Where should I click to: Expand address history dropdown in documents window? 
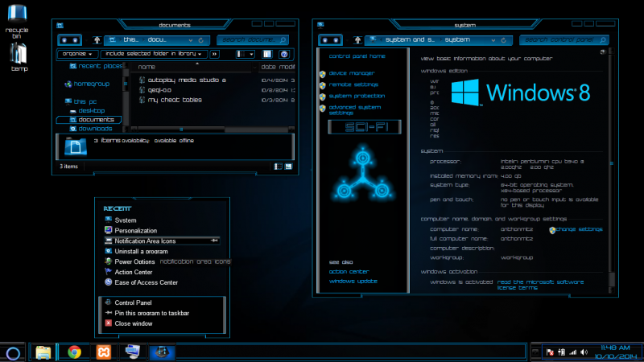pyautogui.click(x=191, y=40)
